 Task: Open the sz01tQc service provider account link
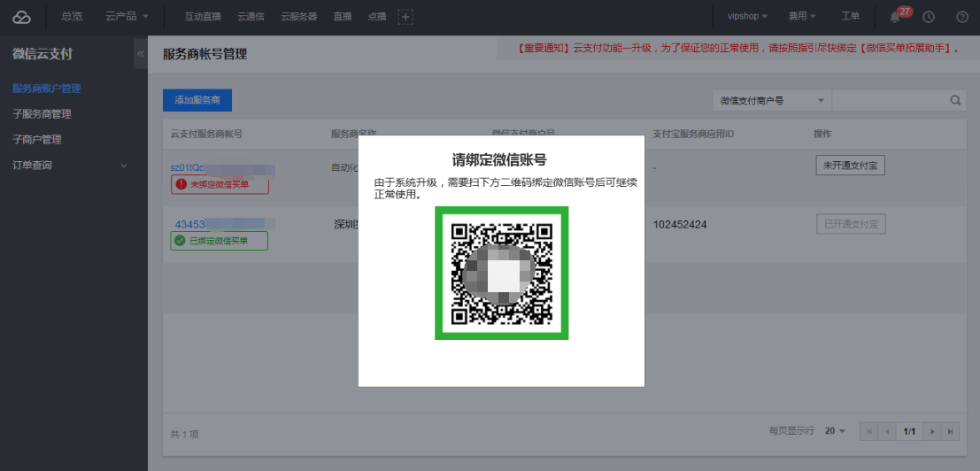[x=187, y=167]
